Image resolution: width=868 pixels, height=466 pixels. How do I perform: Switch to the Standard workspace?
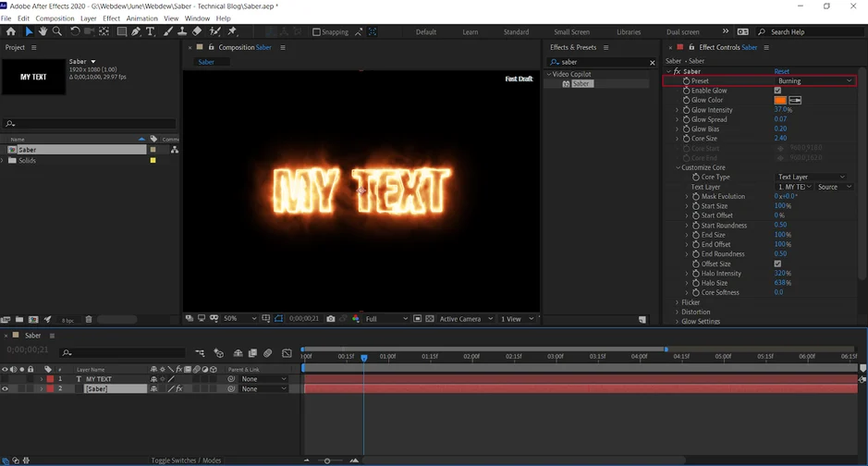[516, 32]
